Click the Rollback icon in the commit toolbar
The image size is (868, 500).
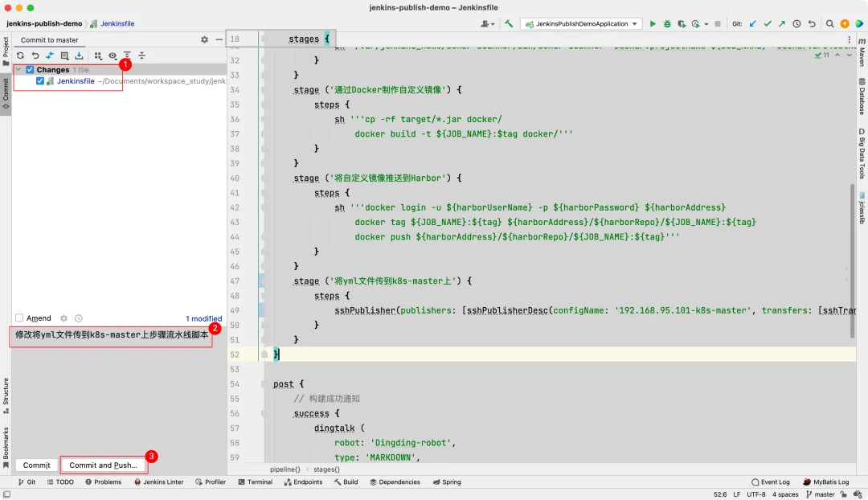[x=35, y=55]
